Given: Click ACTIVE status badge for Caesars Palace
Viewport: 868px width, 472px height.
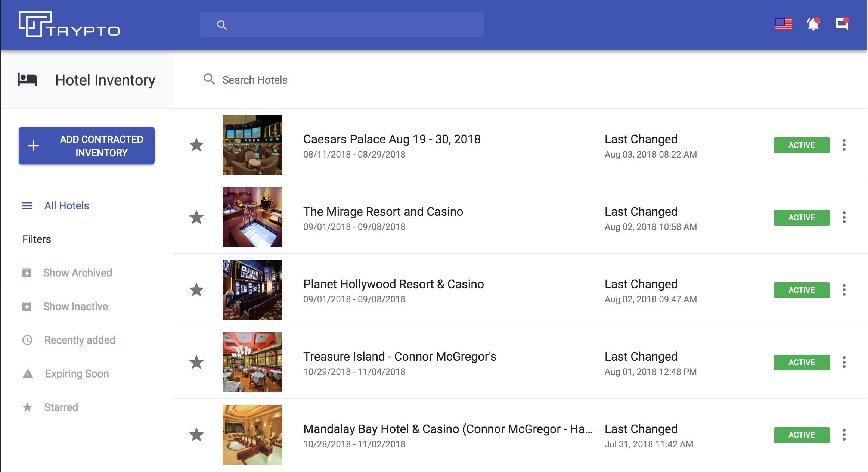Looking at the screenshot, I should pyautogui.click(x=802, y=145).
